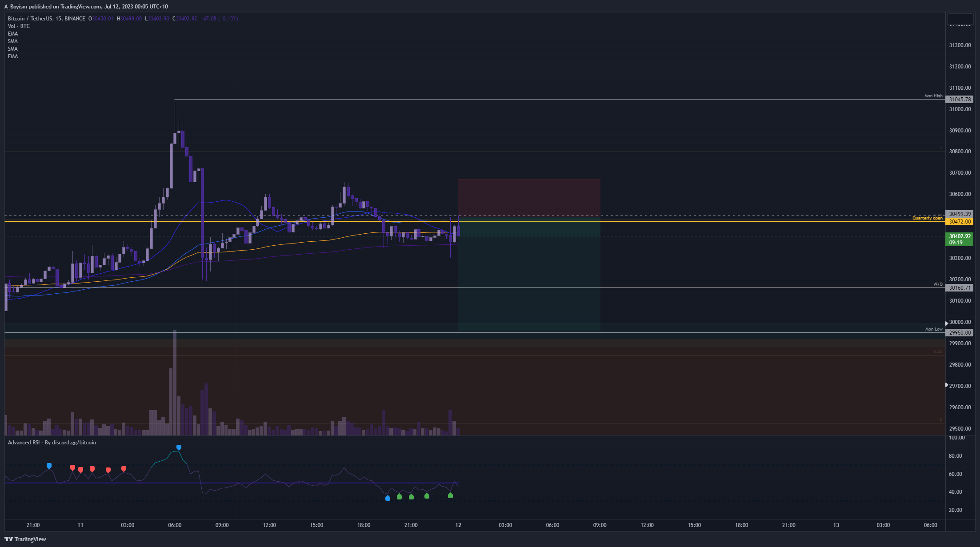The width and height of the screenshot is (980, 547).
Task: Click the blue RSI marker at the peak
Action: pyautogui.click(x=179, y=447)
